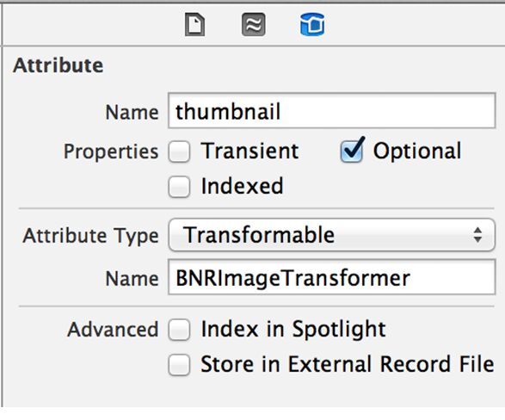Screen dimensions: 505x420
Task: Click the Optional label text
Action: coord(417,151)
